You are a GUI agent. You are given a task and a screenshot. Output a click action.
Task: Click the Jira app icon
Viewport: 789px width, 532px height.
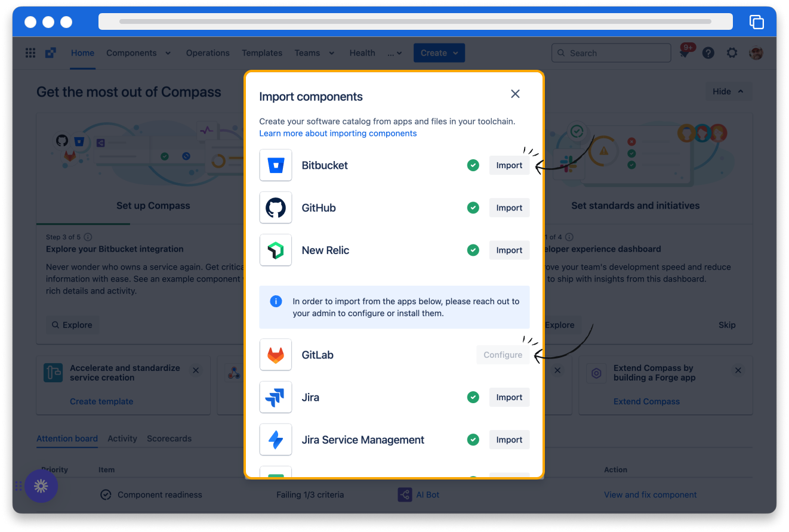coord(276,397)
